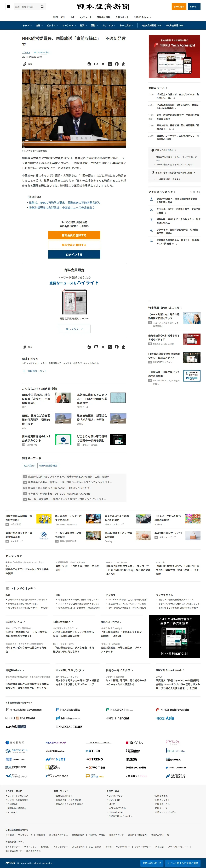
Task: Open the NIKKEI GX logo link
Action: [119, 710]
